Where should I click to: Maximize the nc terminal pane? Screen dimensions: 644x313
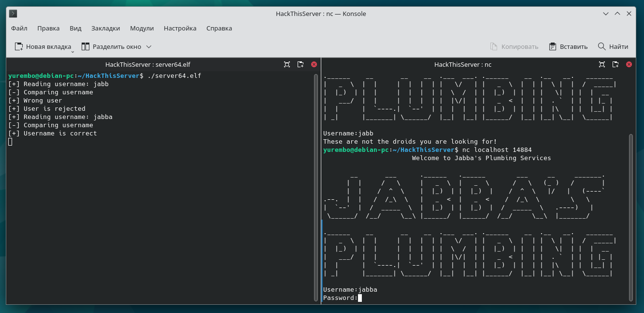pos(602,64)
